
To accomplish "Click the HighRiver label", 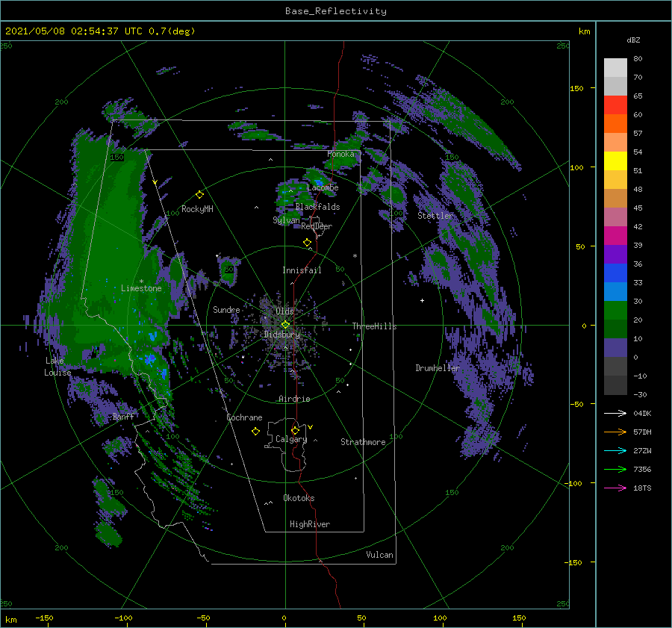I will point(310,524).
